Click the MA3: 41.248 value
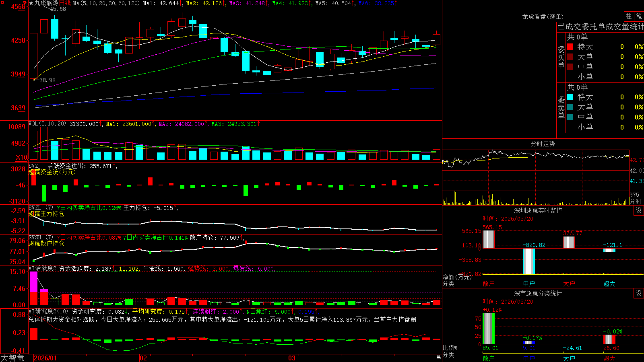This screenshot has height=362, width=644. pos(248,3)
